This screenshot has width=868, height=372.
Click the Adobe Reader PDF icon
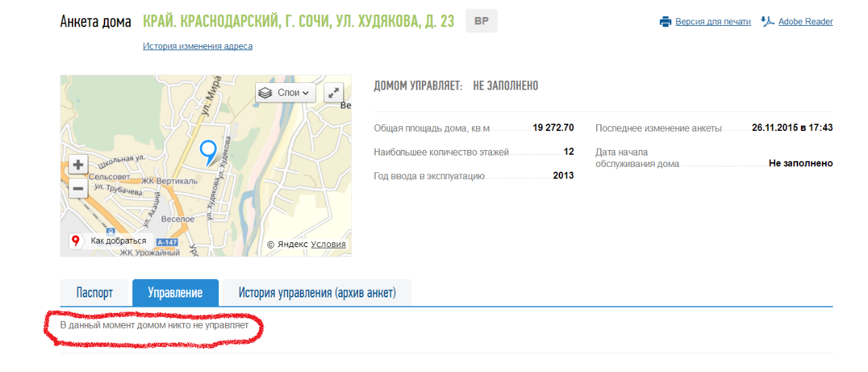[768, 22]
